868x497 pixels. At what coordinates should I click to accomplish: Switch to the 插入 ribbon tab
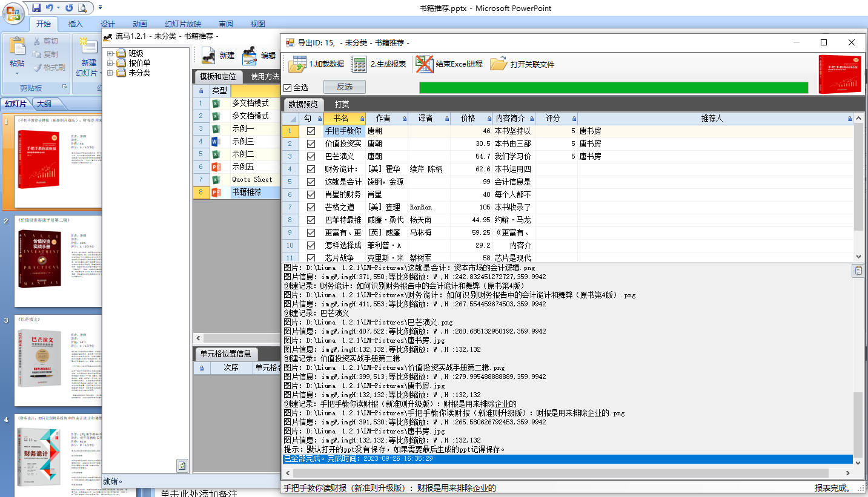pyautogui.click(x=76, y=24)
